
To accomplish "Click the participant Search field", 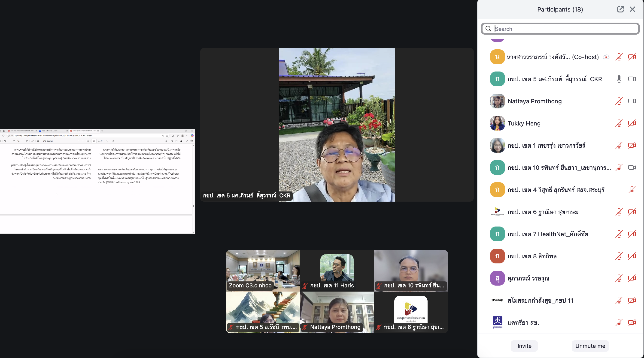I will coord(560,29).
